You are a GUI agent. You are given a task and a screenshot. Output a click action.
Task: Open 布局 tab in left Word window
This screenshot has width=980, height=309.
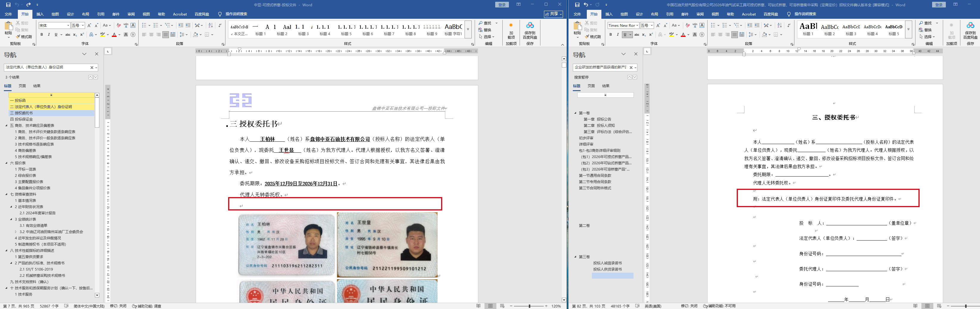[86, 14]
